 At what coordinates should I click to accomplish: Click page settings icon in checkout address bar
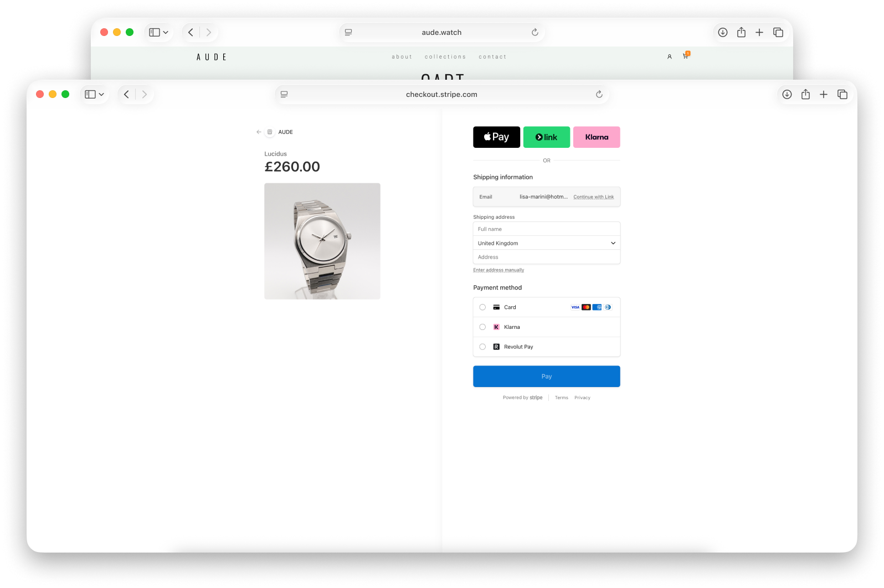tap(284, 95)
